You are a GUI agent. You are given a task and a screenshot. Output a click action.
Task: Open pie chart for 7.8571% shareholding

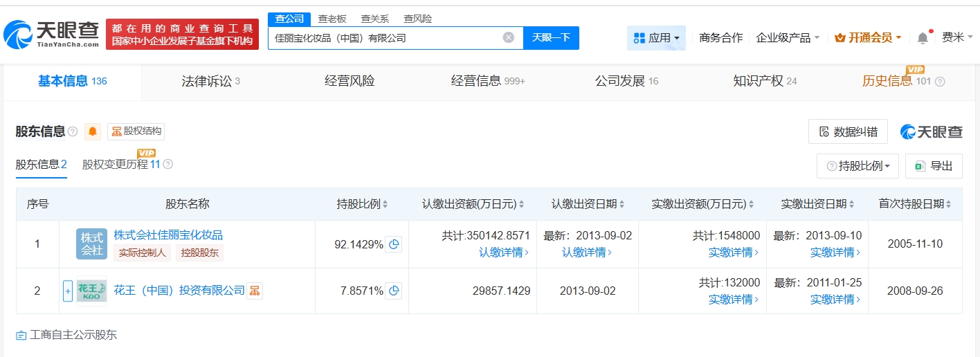393,291
